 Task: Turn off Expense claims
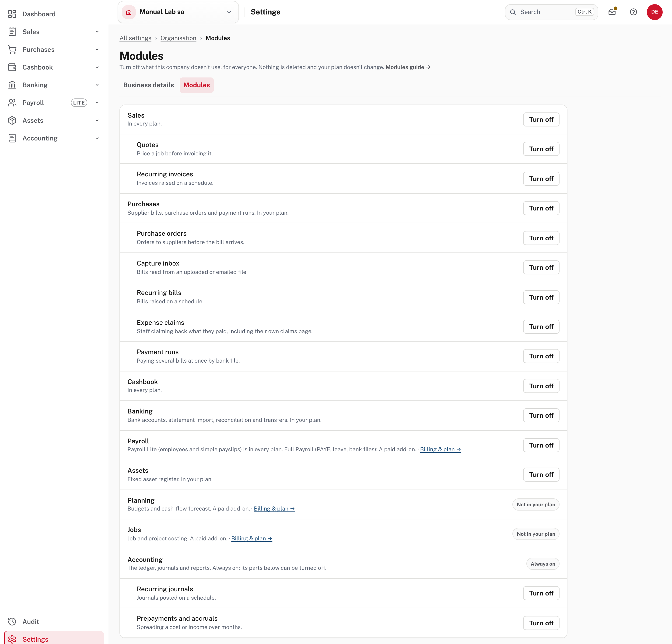[x=541, y=327]
